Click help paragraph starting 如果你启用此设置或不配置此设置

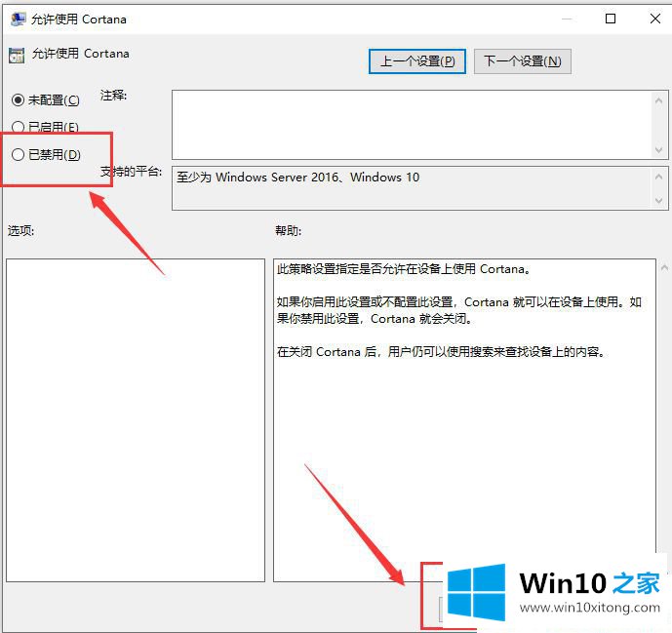tap(459, 310)
